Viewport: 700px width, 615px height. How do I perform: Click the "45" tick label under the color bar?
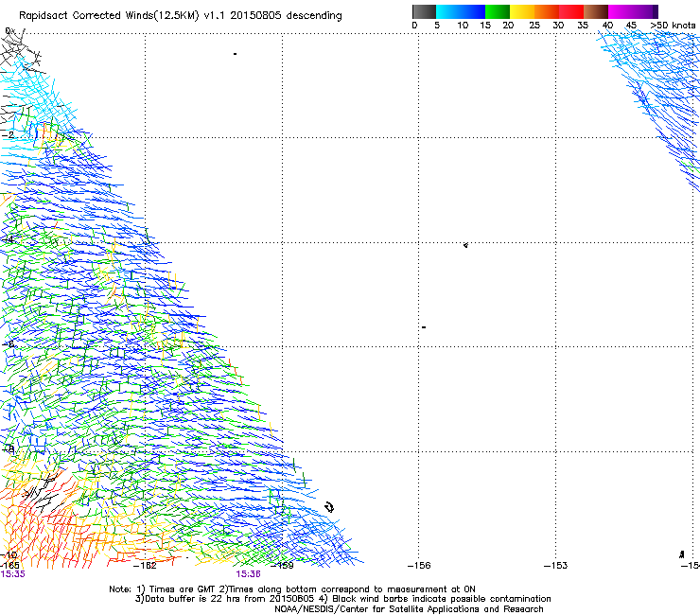point(631,26)
